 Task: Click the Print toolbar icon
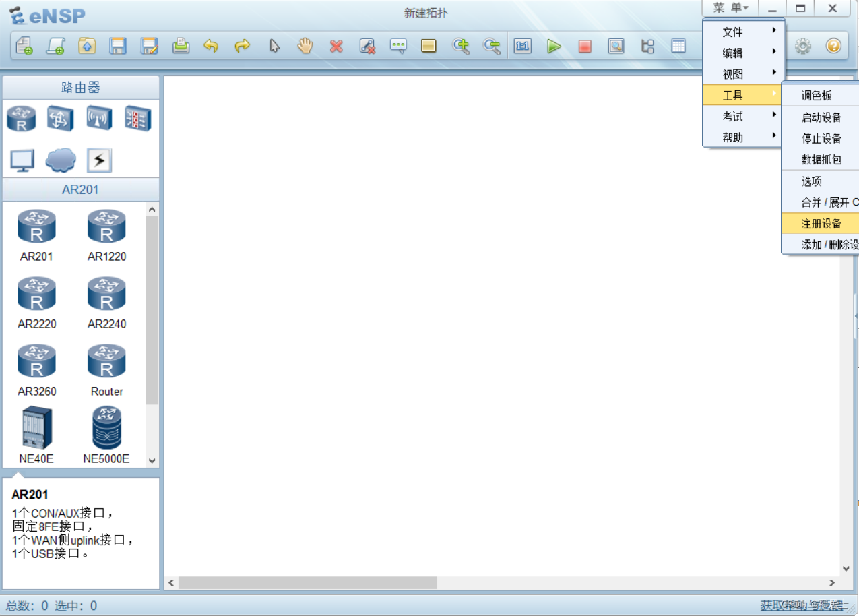pyautogui.click(x=181, y=46)
